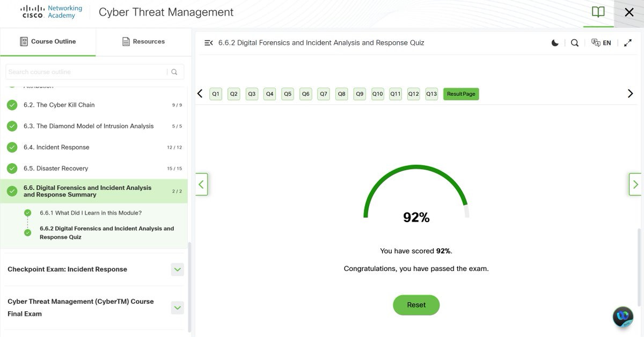644x337 pixels.
Task: Go to question Q5
Action: 288,94
